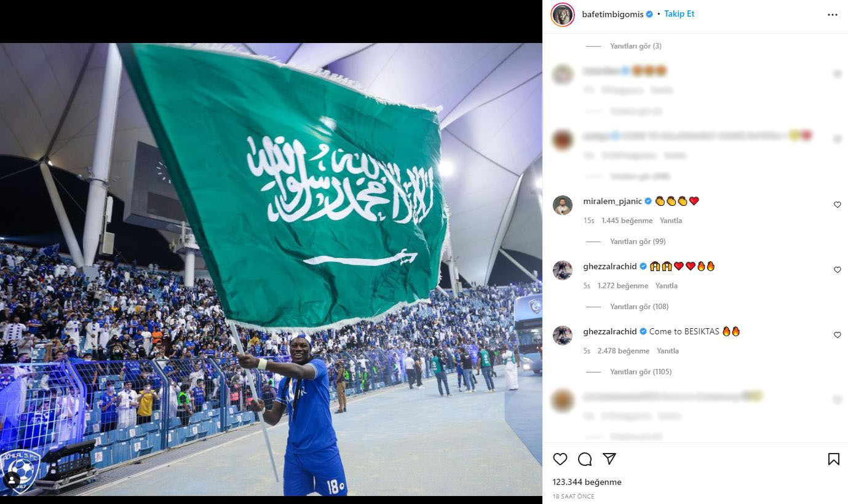Click tagged people icon on photo
The image size is (848, 504).
[12, 480]
